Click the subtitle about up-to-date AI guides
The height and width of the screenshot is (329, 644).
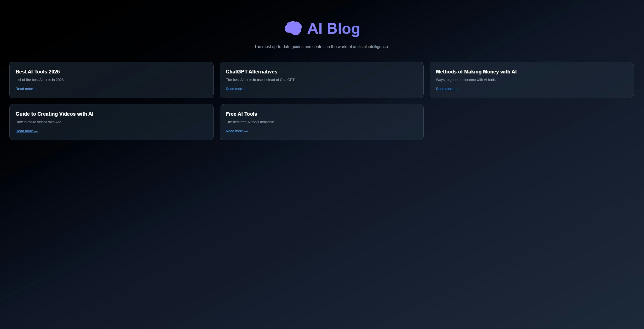(321, 47)
